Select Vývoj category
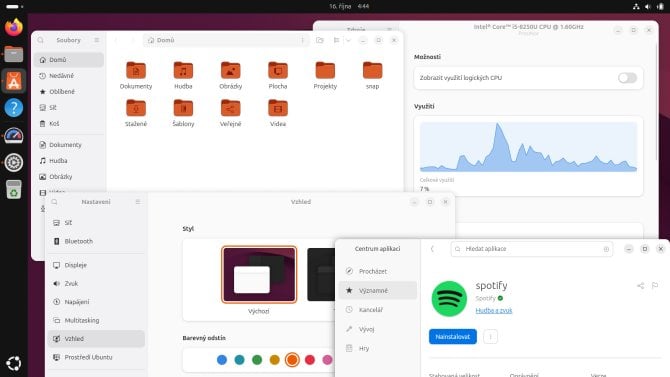670x377 pixels. tap(378, 329)
